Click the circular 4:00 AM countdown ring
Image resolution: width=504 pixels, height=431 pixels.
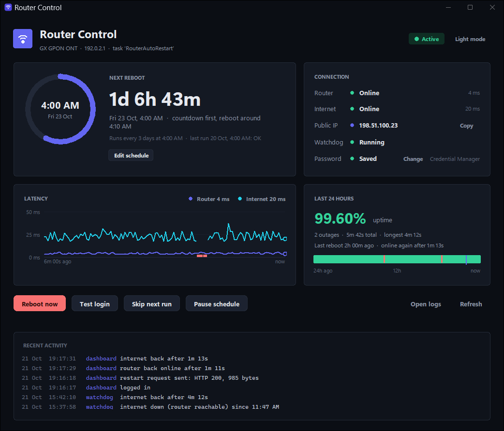point(60,109)
